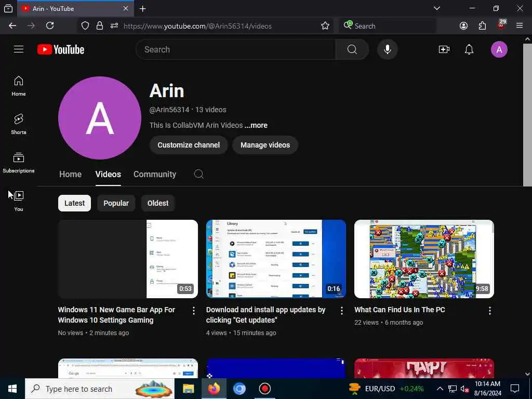Open YouTube notifications bell
This screenshot has height=399, width=532.
[469, 49]
